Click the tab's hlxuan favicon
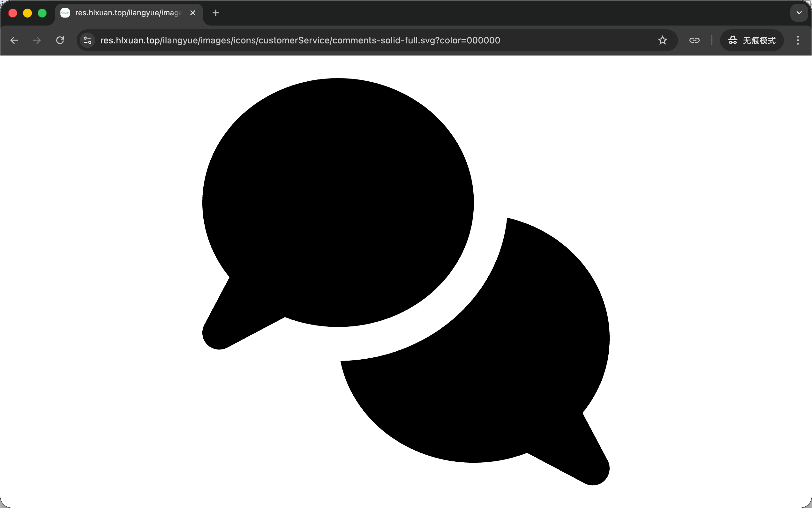 click(65, 13)
